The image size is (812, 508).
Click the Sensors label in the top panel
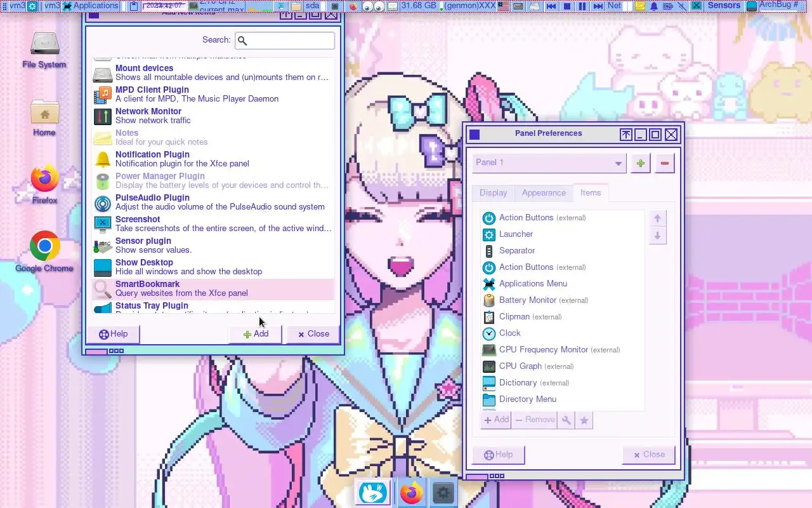(x=724, y=5)
